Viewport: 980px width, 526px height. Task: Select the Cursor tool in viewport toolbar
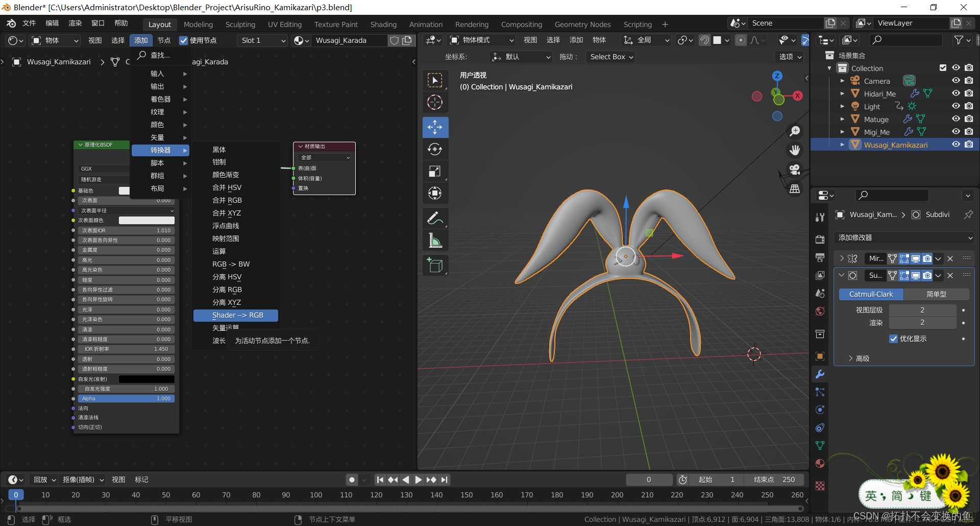tap(435, 102)
